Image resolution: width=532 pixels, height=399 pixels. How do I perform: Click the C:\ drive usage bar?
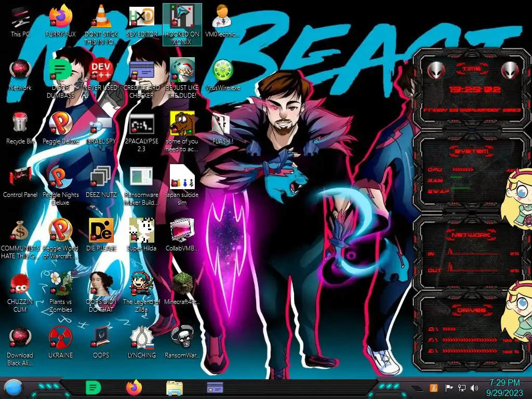449,329
